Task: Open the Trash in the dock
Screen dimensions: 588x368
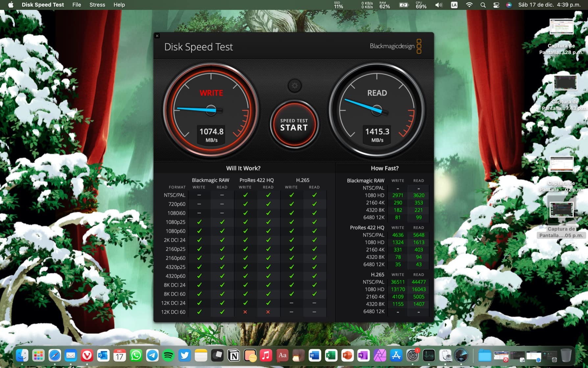Action: [566, 355]
